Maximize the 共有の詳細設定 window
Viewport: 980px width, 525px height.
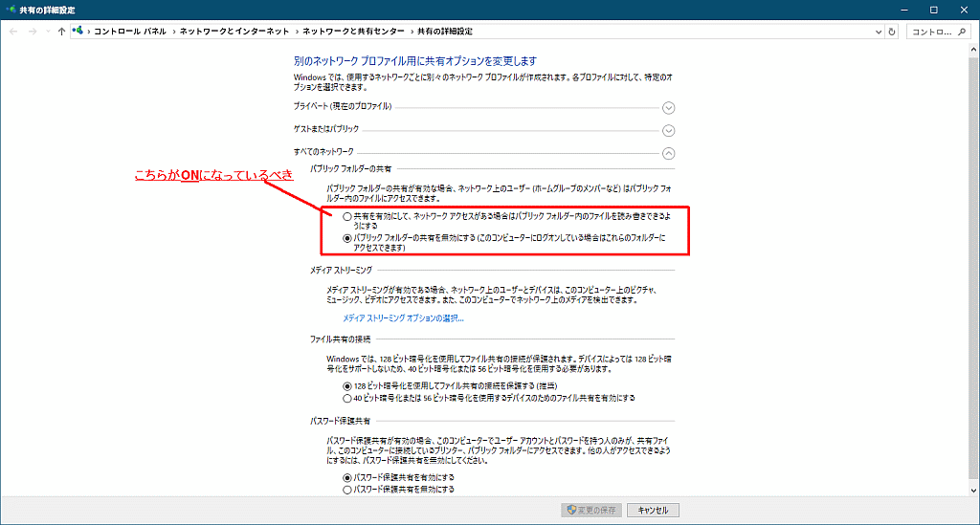(x=934, y=10)
